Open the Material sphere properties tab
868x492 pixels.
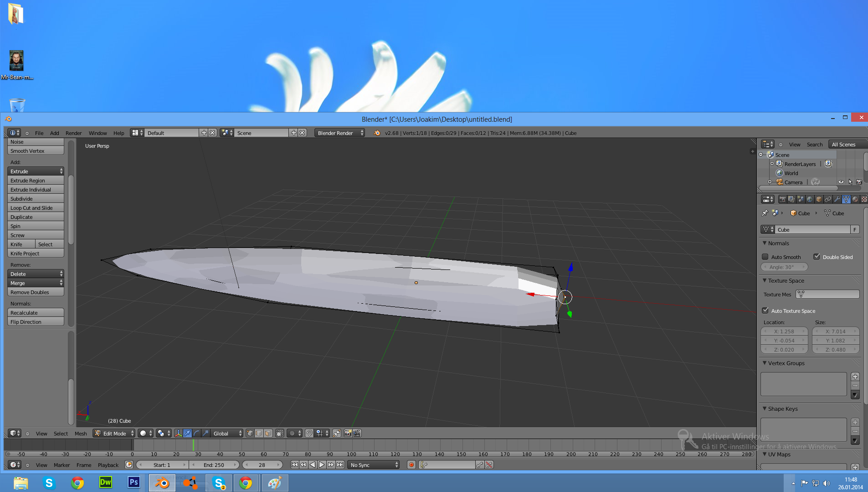pos(855,199)
